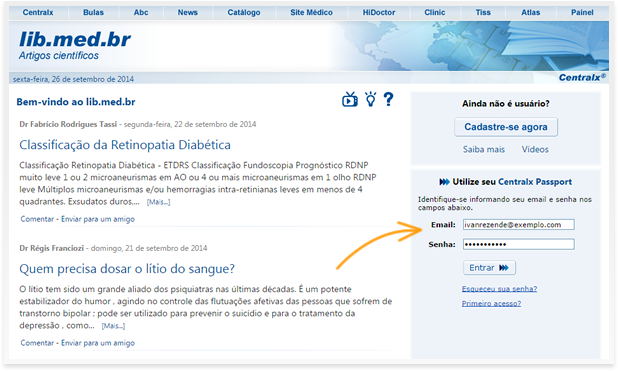Viewport: 618px width, 371px height.
Task: Follow the Saiba mais link
Action: pos(484,149)
